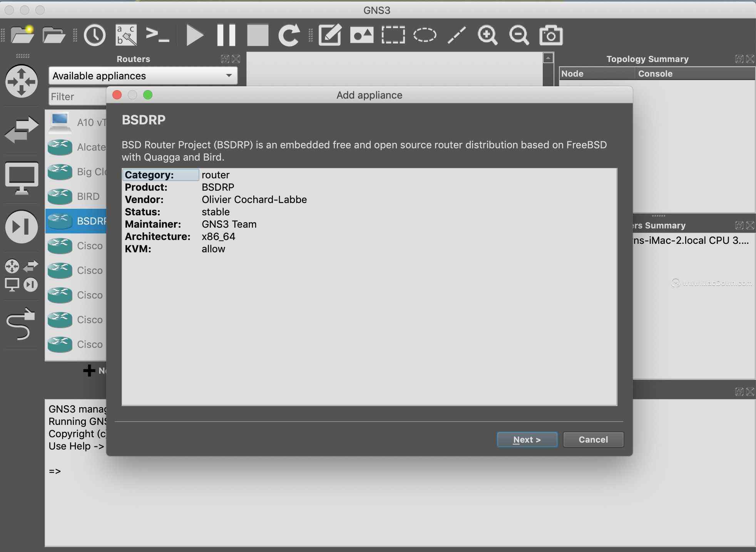Image resolution: width=756 pixels, height=552 pixels.
Task: Float the Topology Summary panel
Action: [x=739, y=59]
